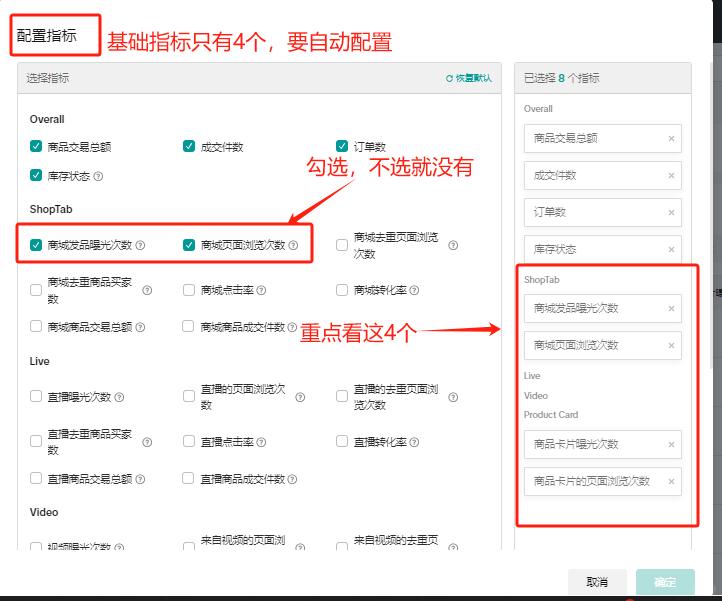Enable the 商城点击率 checkbox
Image resolution: width=722 pixels, height=601 pixels.
[189, 290]
